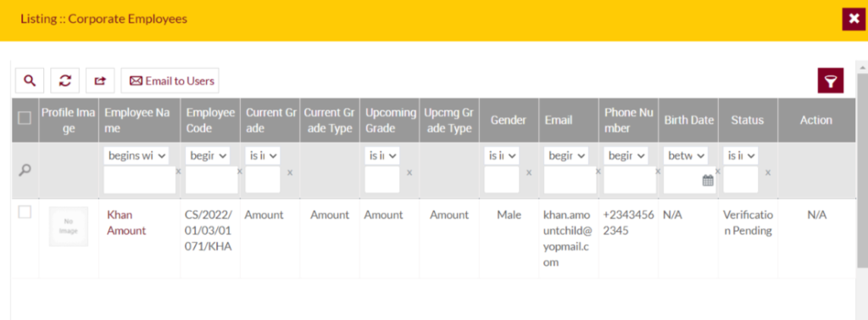This screenshot has height=320, width=868.
Task: Tick the select-all header checkbox
Action: click(x=25, y=118)
